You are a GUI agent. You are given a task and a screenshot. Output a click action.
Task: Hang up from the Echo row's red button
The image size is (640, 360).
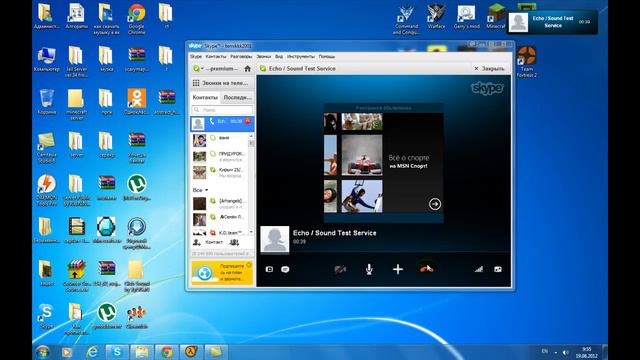(247, 121)
